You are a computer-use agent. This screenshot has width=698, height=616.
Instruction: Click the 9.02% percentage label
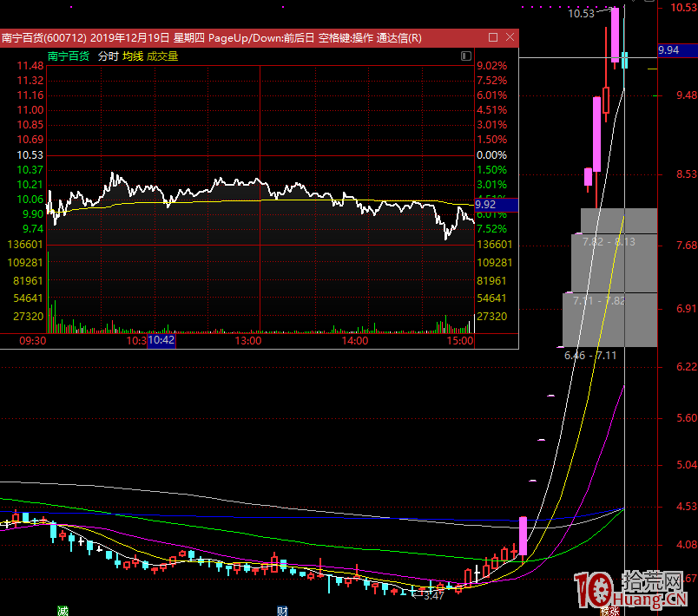tap(492, 66)
